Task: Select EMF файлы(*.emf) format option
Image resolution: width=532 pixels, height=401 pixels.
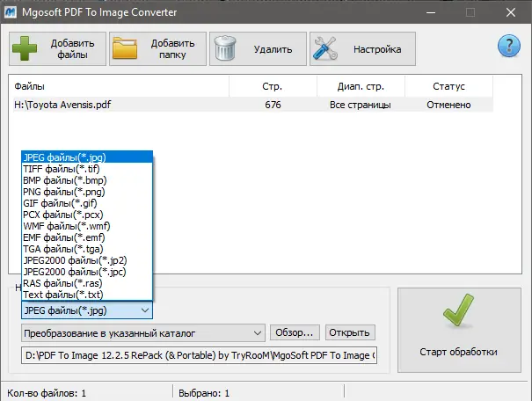Action: point(87,237)
